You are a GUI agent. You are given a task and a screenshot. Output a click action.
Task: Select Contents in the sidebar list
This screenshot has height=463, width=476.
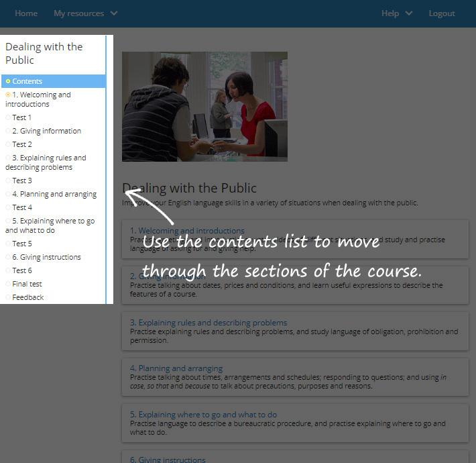(x=27, y=81)
